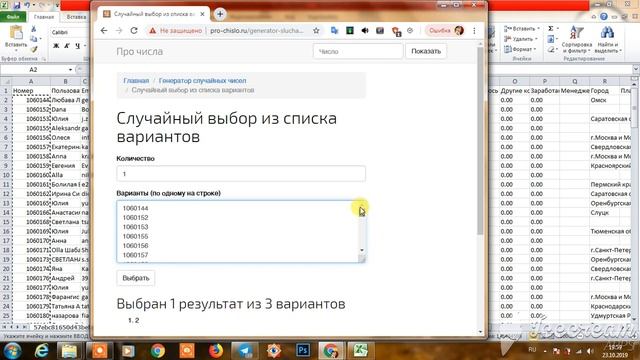Open Excel cells 'Вставить' dropdown

coord(521,29)
